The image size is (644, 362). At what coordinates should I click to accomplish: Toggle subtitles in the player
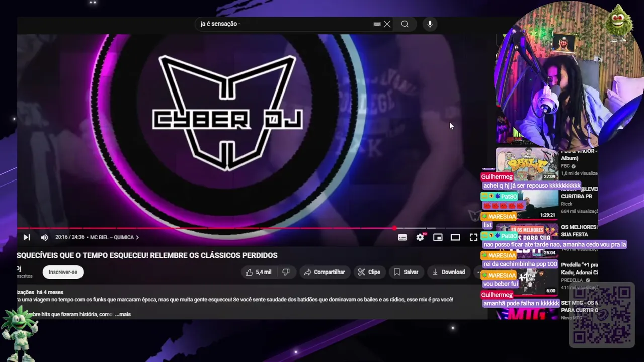[x=403, y=237]
